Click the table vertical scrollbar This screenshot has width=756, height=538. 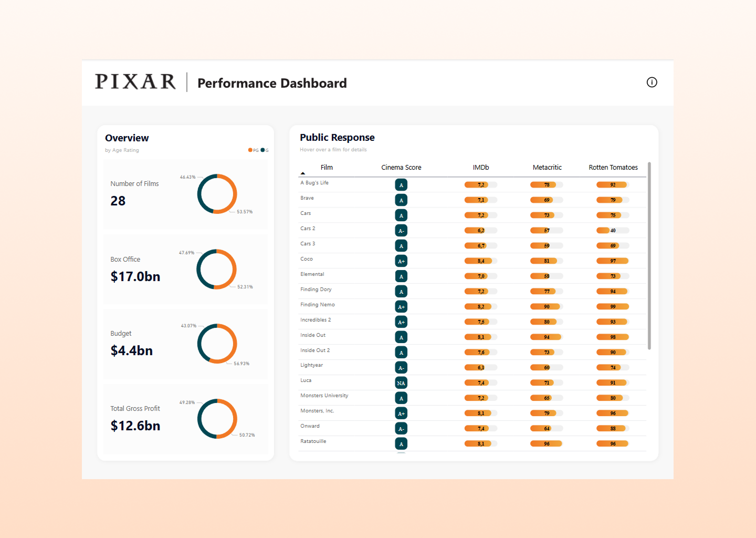point(649,256)
